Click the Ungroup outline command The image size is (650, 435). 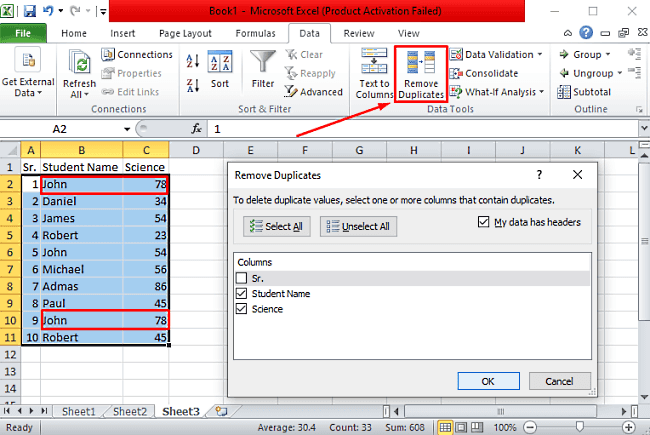[x=587, y=73]
